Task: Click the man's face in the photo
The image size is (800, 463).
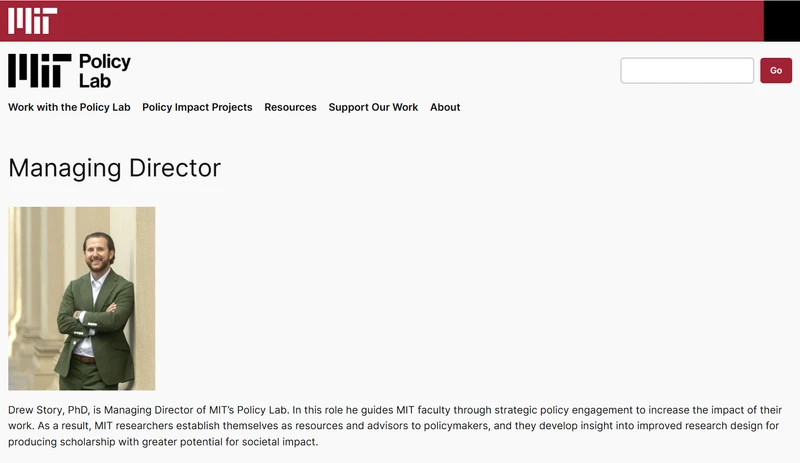Action: (x=97, y=253)
